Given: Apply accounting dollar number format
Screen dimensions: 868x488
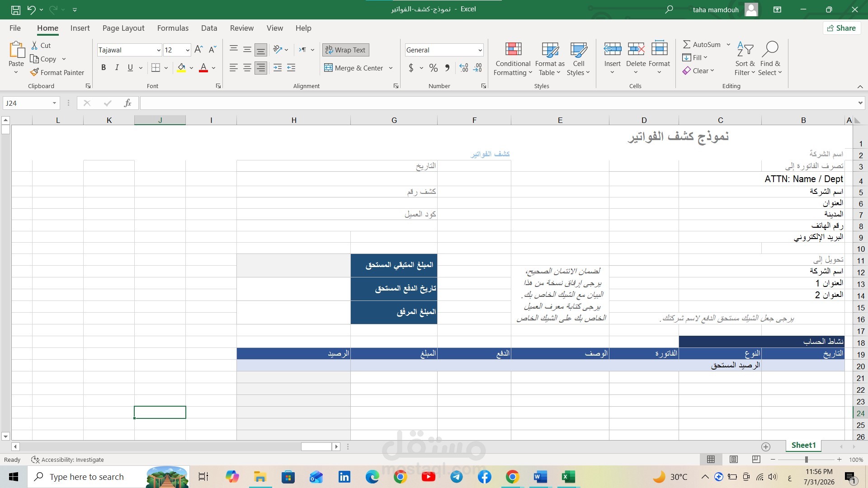Looking at the screenshot, I should [411, 68].
